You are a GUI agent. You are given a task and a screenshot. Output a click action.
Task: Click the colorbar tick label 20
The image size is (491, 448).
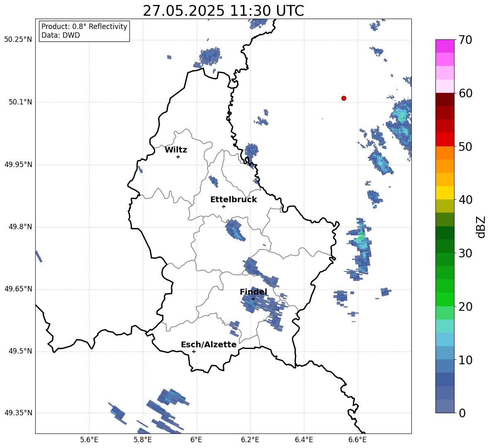pyautogui.click(x=465, y=307)
